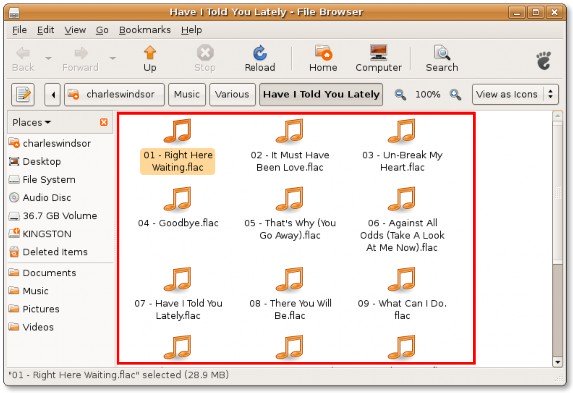Open the View as Icons dropdown

[x=515, y=95]
